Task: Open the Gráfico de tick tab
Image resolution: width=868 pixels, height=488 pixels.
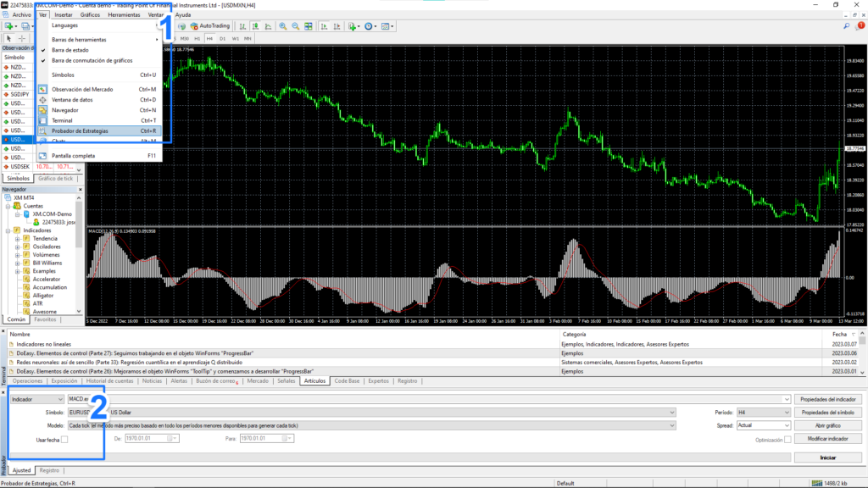Action: tap(55, 179)
